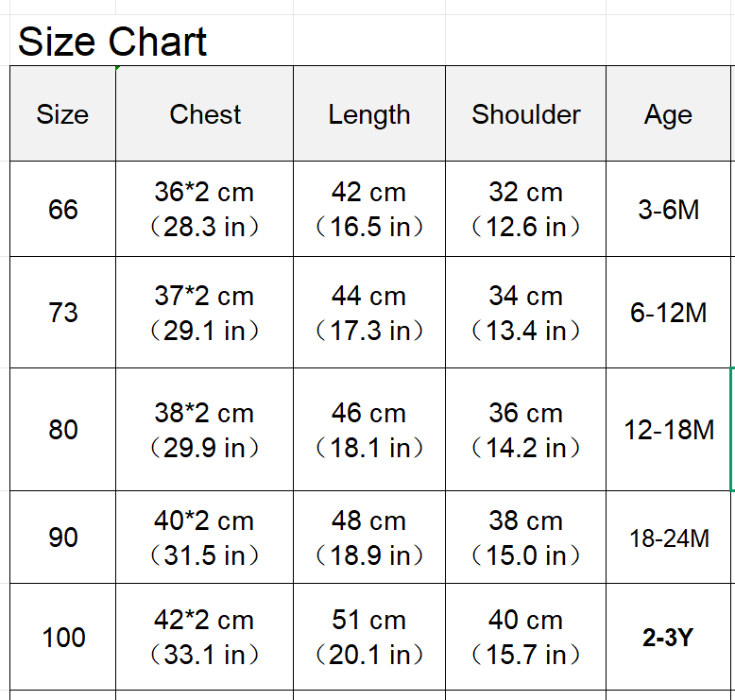This screenshot has width=735, height=700.
Task: Select the 3-6M age cell
Action: coord(669,209)
